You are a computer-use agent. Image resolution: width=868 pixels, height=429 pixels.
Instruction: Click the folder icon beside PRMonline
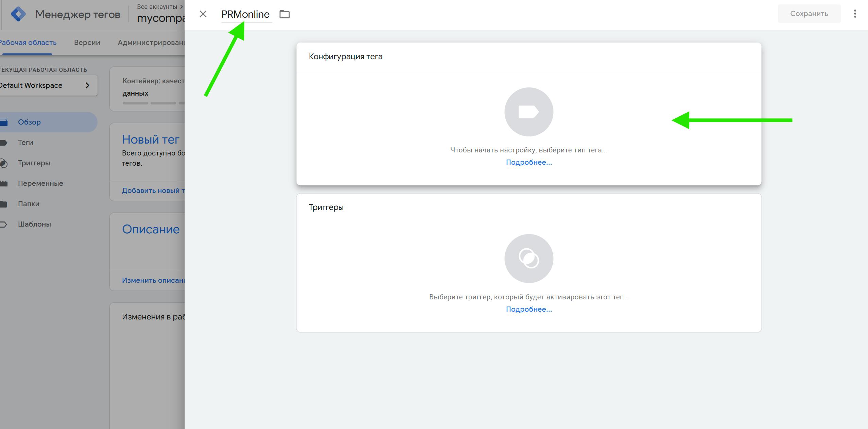tap(284, 14)
